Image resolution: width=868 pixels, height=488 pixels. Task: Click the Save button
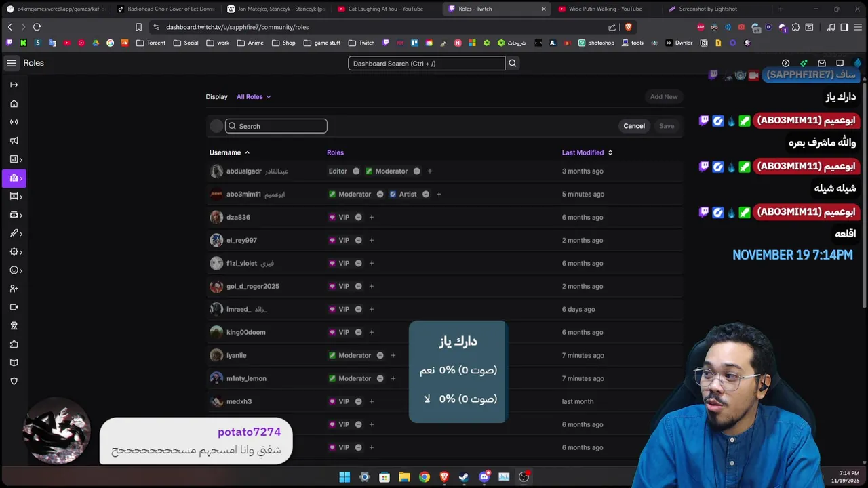(x=667, y=126)
